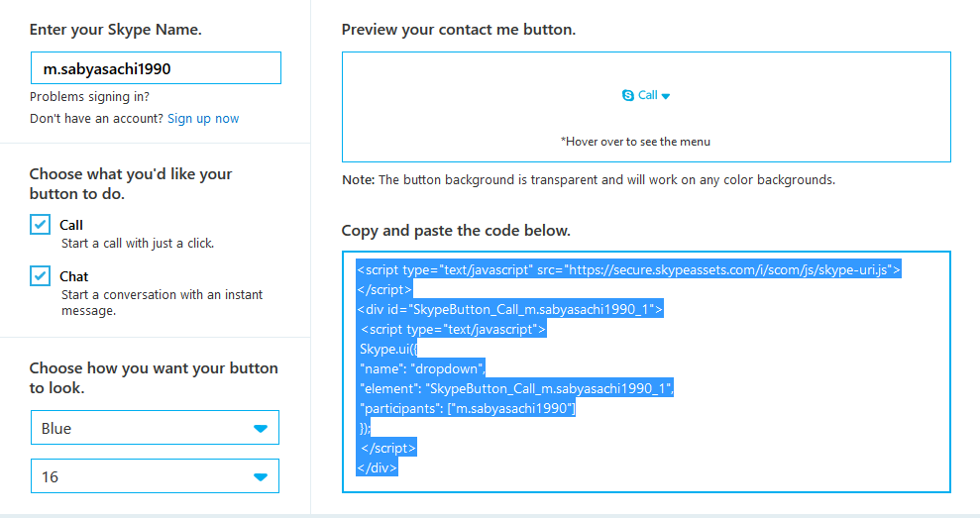Click the 'Call' text in the preview button
Image resolution: width=980 pixels, height=518 pixels.
click(x=648, y=96)
